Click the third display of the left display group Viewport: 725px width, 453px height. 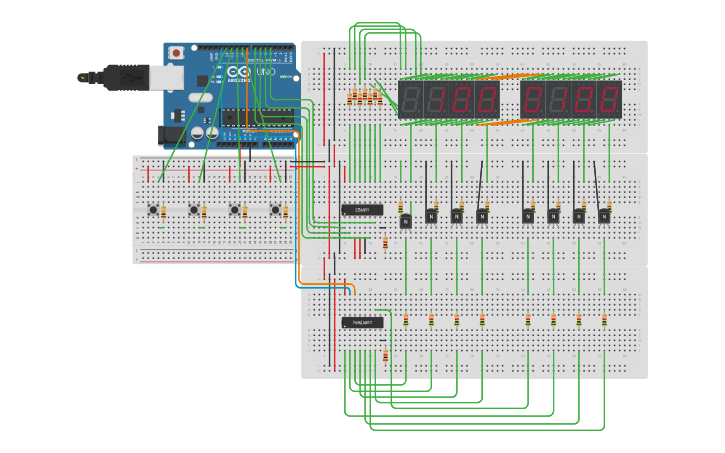(x=461, y=99)
